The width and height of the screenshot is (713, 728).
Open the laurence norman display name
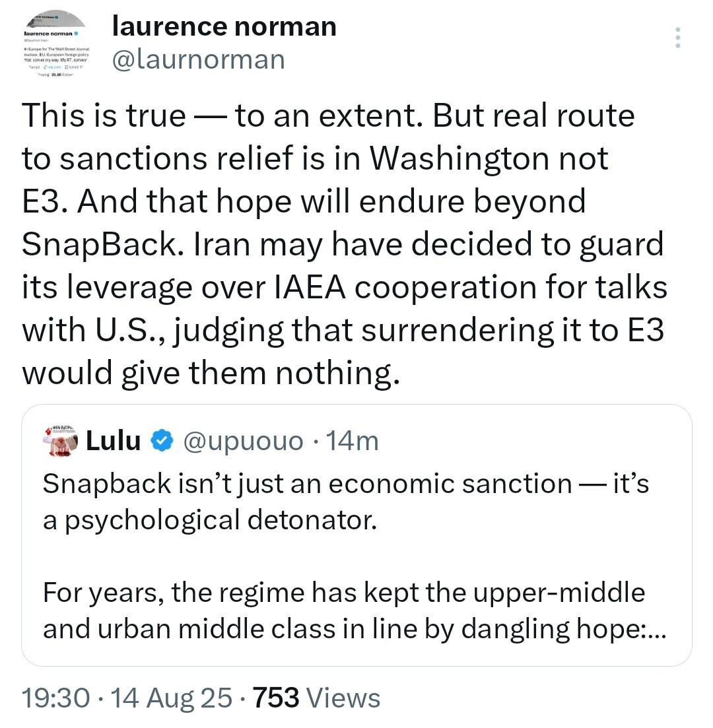point(224,26)
